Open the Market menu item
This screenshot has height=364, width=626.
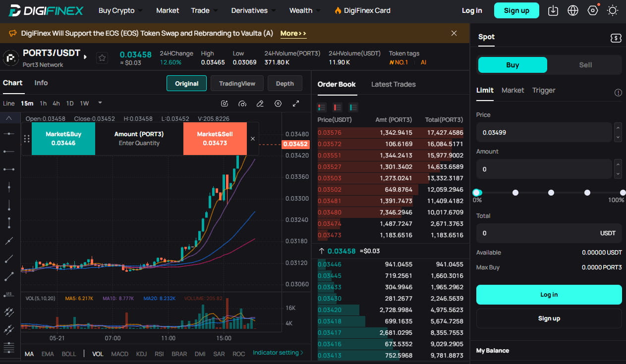(x=168, y=10)
